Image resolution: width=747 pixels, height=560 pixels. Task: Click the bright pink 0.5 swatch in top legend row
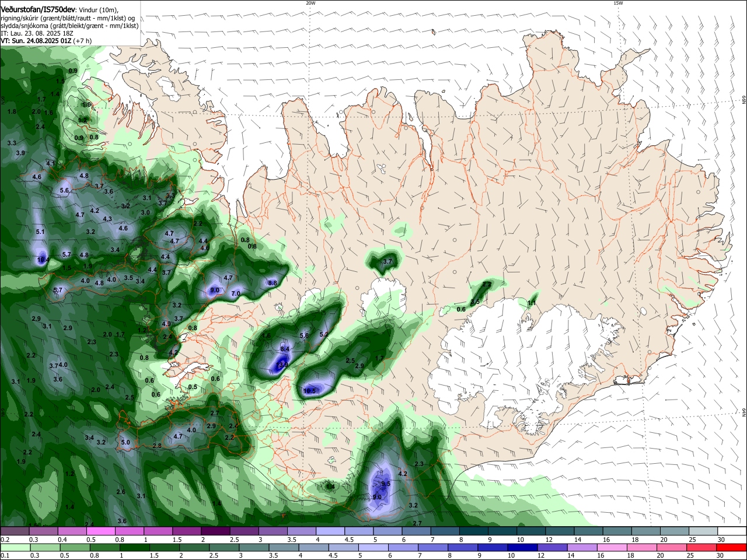(100, 531)
